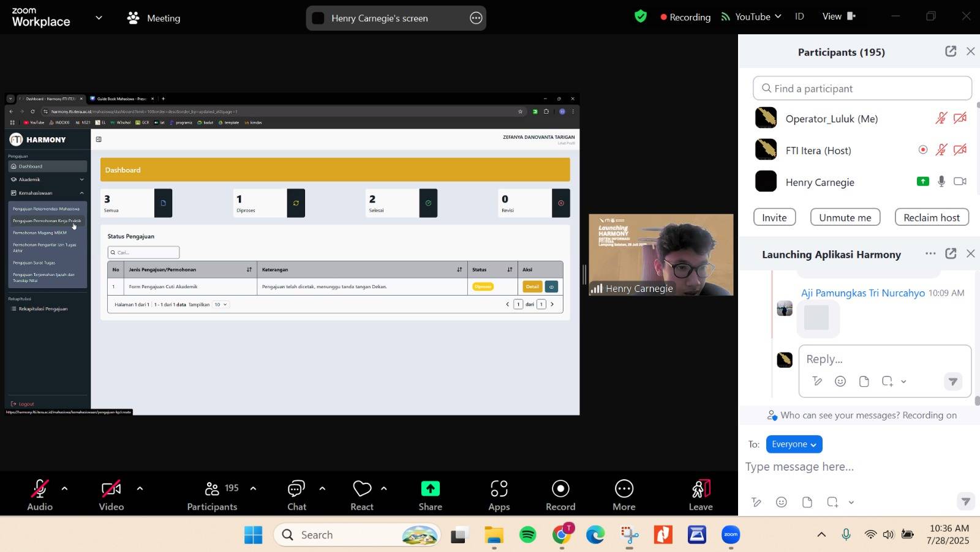Click the Find a participant search field
Viewport: 980px width, 552px height.
[862, 89]
